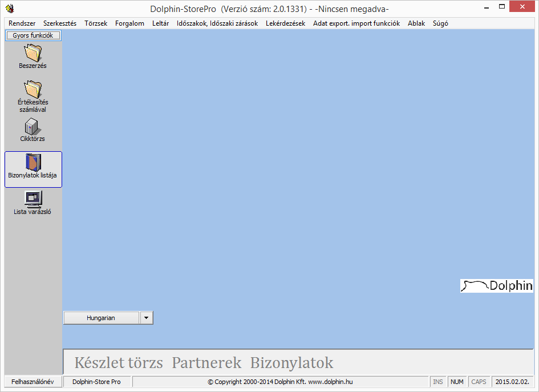Open the Súgó help menu
Image resolution: width=539 pixels, height=392 pixels.
pyautogui.click(x=440, y=23)
